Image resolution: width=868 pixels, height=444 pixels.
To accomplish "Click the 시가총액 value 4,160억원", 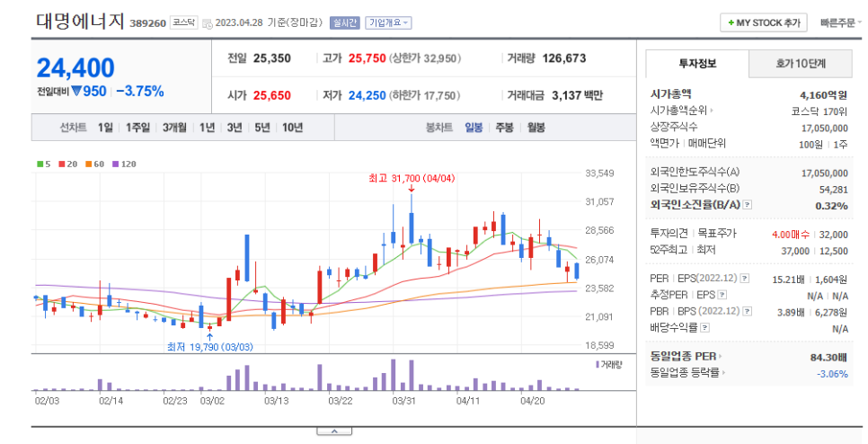I will pyautogui.click(x=823, y=95).
